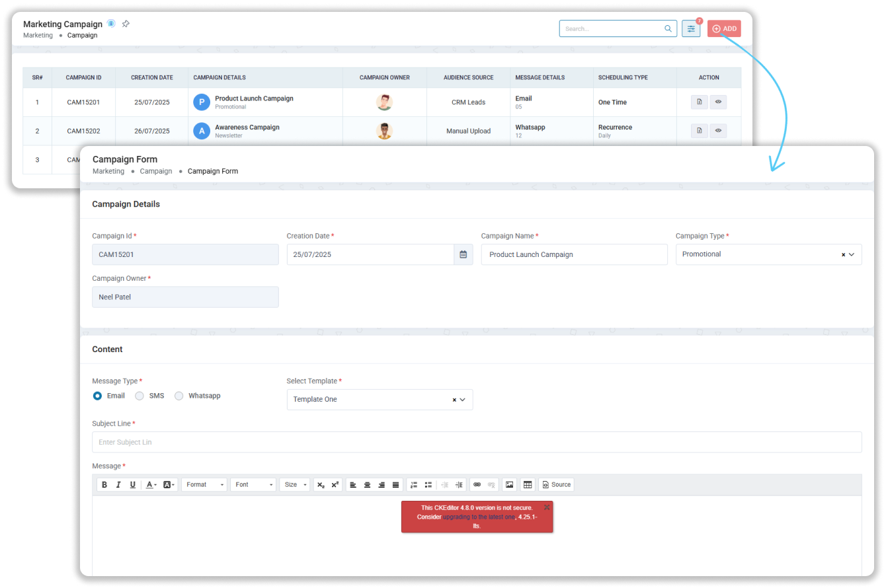The image size is (886, 588).
Task: Open the Format dropdown in editor
Action: click(x=204, y=485)
